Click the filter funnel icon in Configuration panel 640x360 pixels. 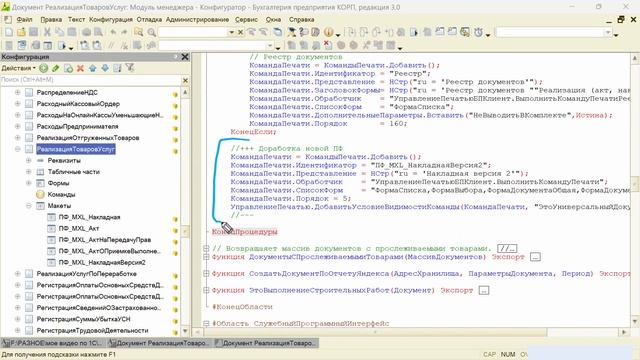pyautogui.click(x=130, y=68)
